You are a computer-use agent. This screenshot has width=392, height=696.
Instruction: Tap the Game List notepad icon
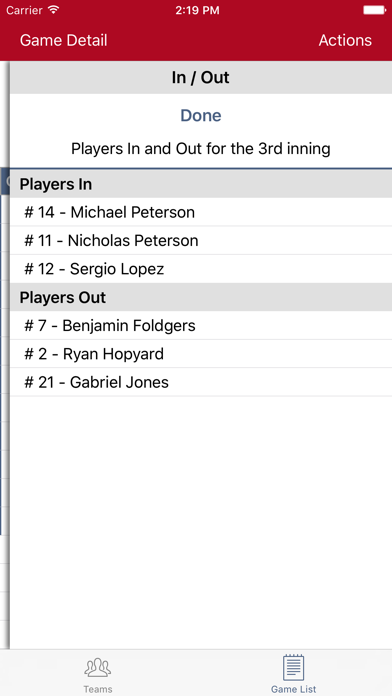tap(293, 667)
